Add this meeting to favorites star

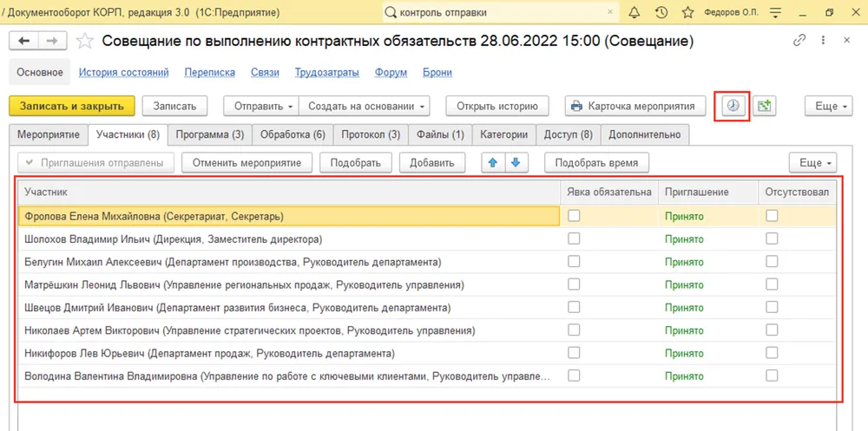[x=85, y=41]
